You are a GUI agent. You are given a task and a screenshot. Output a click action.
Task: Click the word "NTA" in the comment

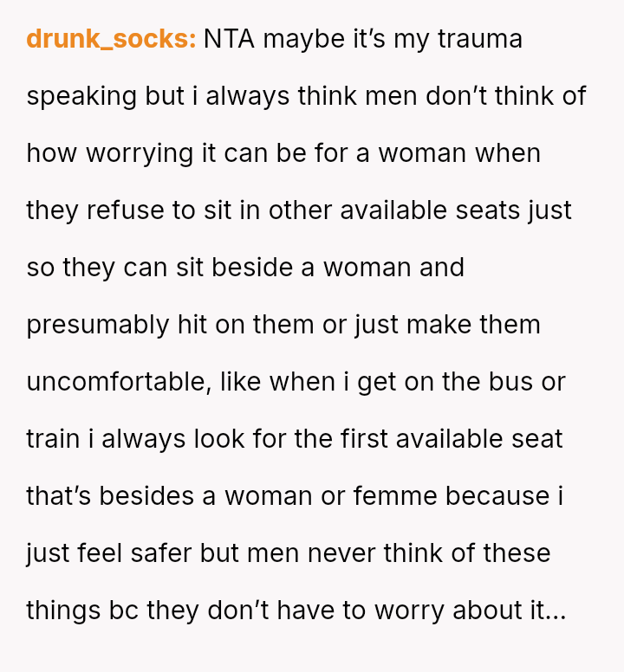(230, 40)
